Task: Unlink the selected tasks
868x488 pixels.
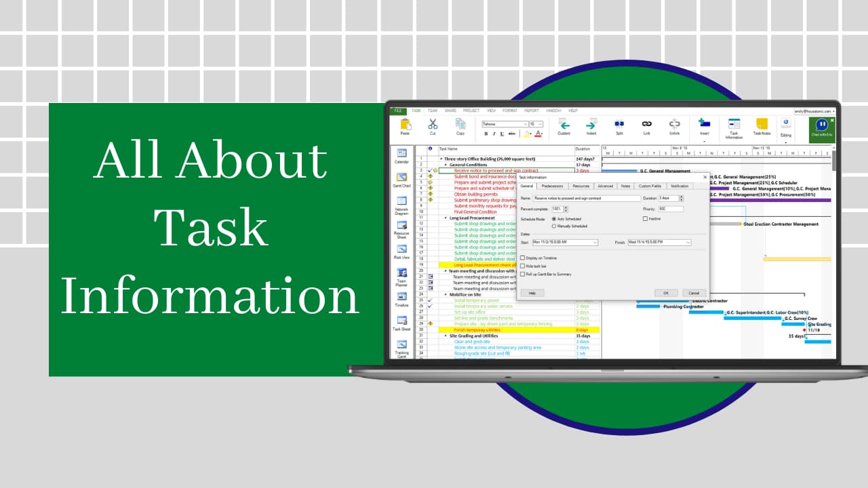Action: tap(674, 124)
